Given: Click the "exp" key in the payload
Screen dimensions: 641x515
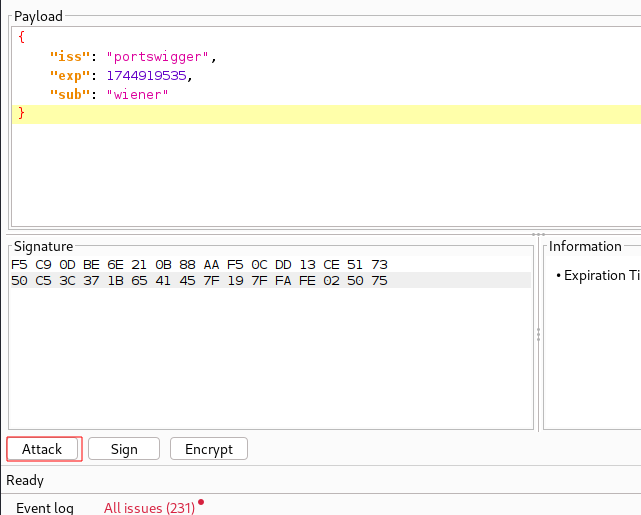Looking at the screenshot, I should 69,76.
